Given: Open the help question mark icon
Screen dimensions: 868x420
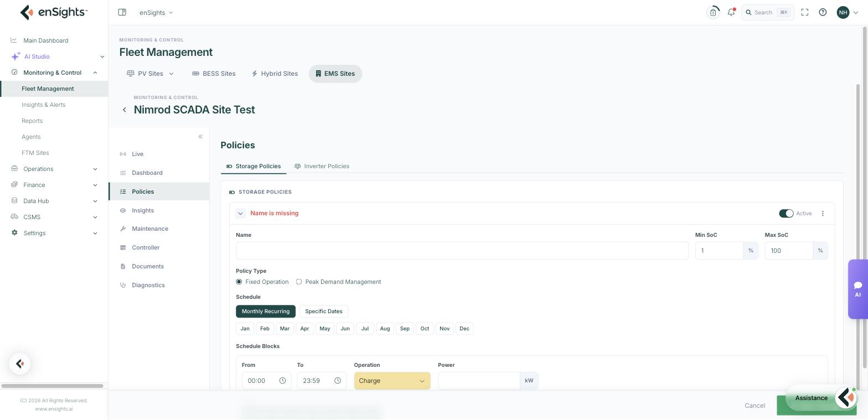Looking at the screenshot, I should (x=823, y=12).
